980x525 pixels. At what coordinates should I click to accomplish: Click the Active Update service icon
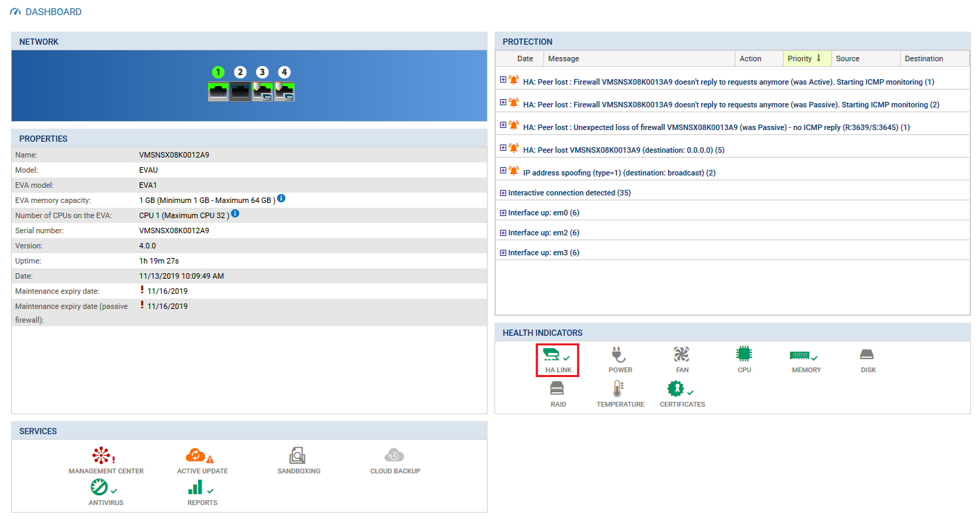click(x=196, y=456)
